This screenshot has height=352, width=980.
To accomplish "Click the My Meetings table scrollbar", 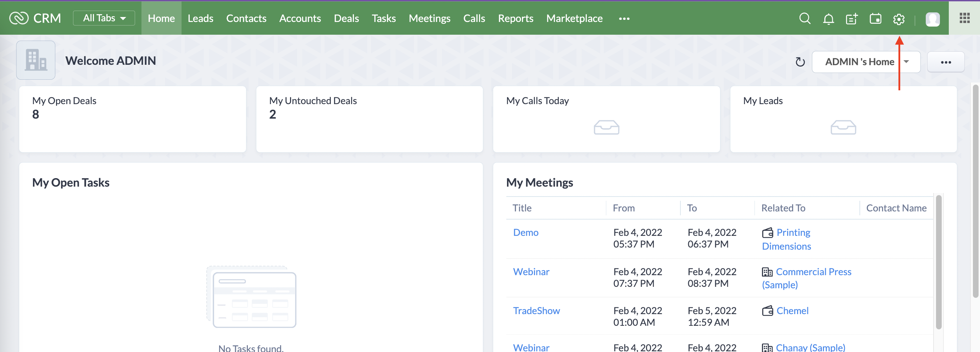I will pos(938,262).
